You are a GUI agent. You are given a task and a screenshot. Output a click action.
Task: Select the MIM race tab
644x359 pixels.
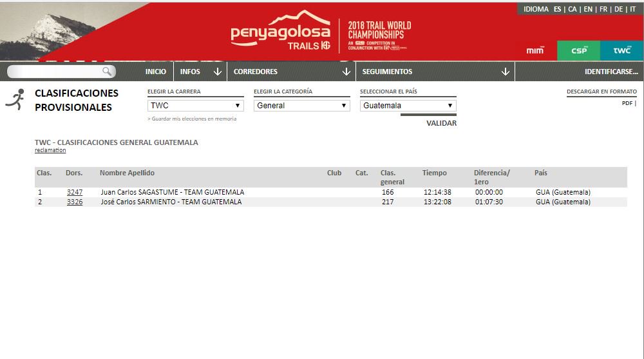click(536, 50)
